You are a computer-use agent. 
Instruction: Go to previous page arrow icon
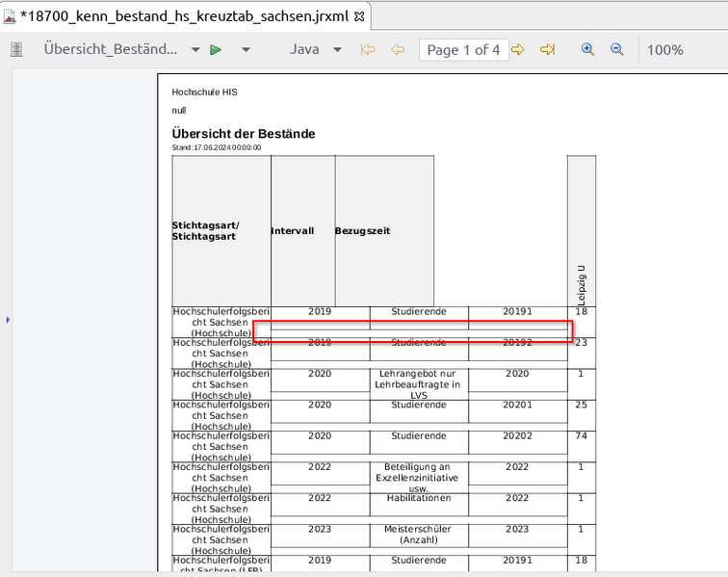coord(398,49)
